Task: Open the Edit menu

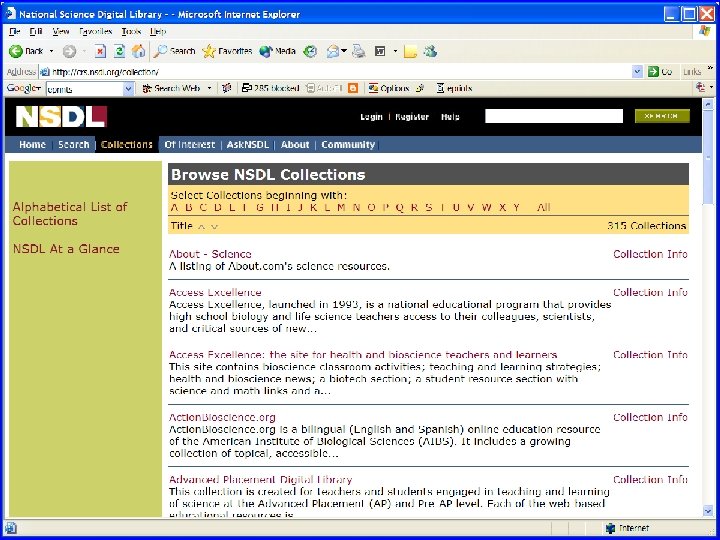Action: [36, 31]
